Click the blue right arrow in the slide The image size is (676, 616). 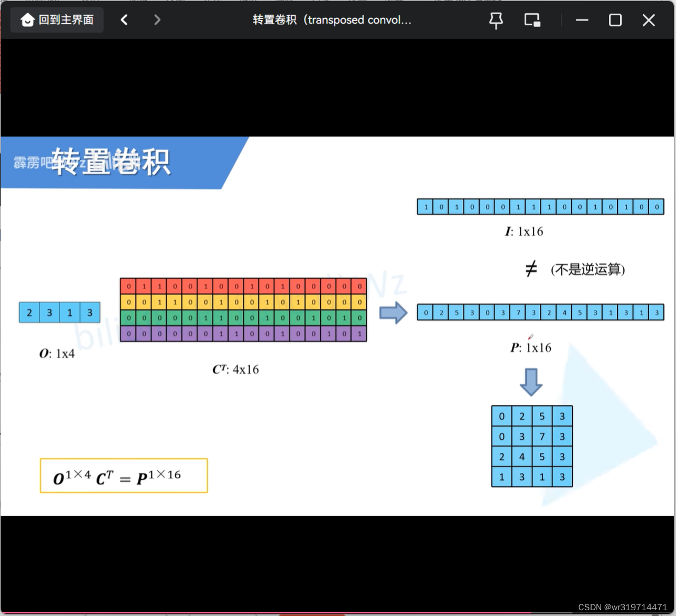point(394,312)
